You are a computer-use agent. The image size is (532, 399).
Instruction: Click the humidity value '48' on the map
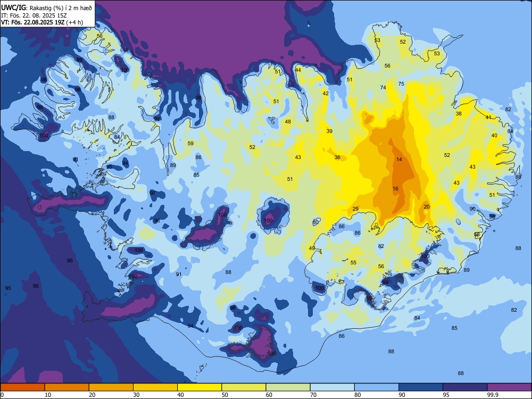click(x=288, y=121)
